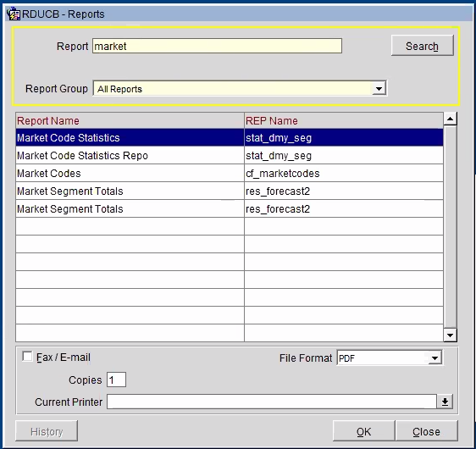The height and width of the screenshot is (449, 476).
Task: Click the History button
Action: [47, 431]
